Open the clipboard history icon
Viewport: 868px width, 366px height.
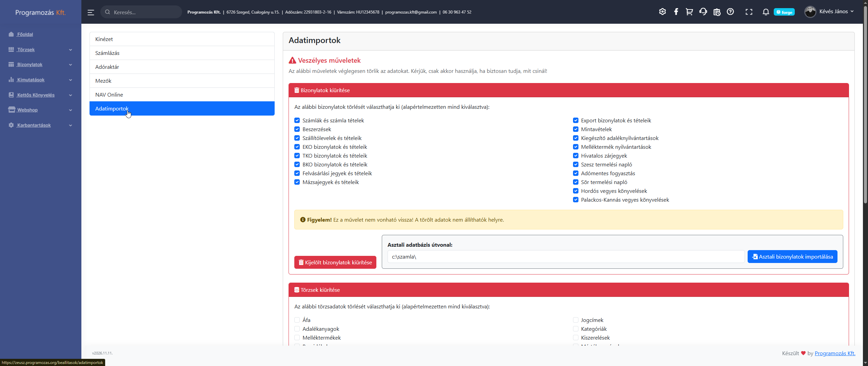click(x=717, y=12)
